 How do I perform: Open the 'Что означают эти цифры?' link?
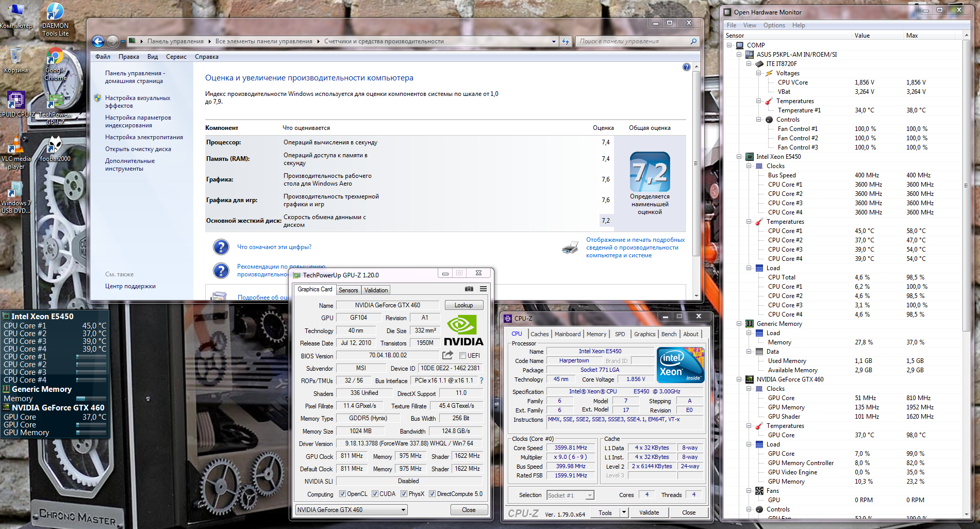point(274,247)
